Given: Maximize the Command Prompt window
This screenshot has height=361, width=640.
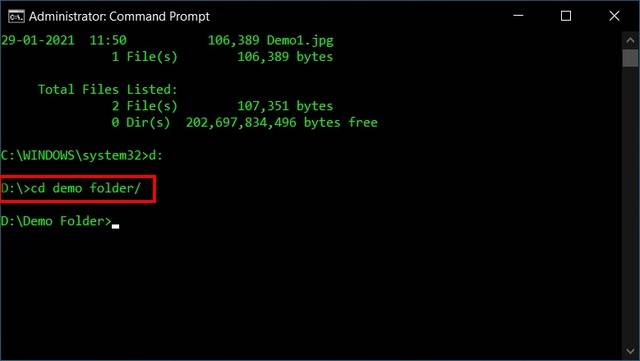Looking at the screenshot, I should (566, 16).
